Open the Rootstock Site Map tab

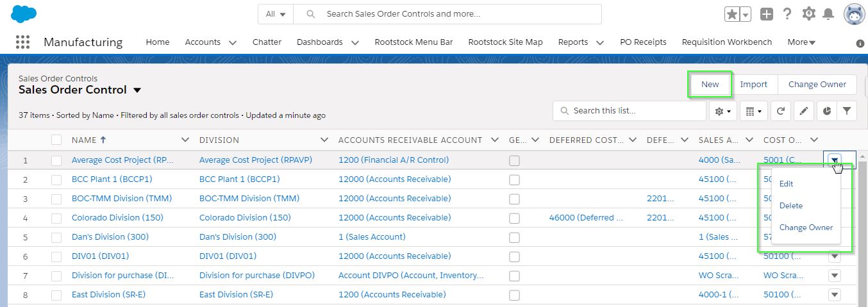(x=505, y=42)
